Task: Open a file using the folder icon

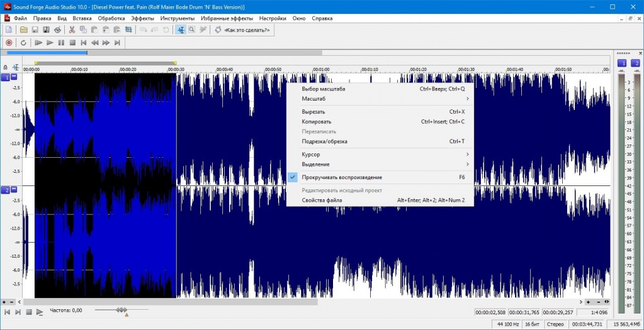Action: pyautogui.click(x=24, y=30)
